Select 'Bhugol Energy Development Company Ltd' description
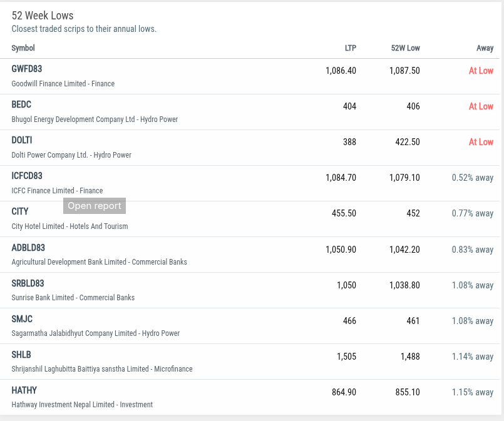Screen dimensions: 504x421 point(73,119)
